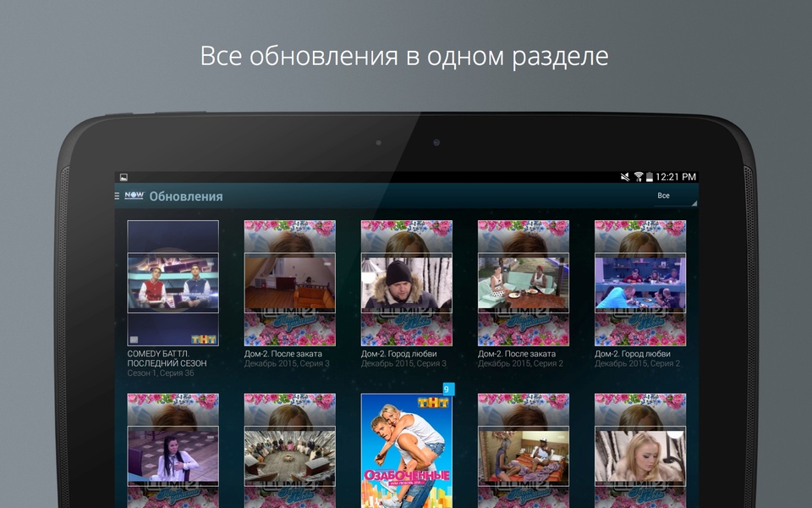Tap 'Декабрь 2015, Серия 3' under После заката
Viewport: 812px width, 508px height.
coord(287,363)
